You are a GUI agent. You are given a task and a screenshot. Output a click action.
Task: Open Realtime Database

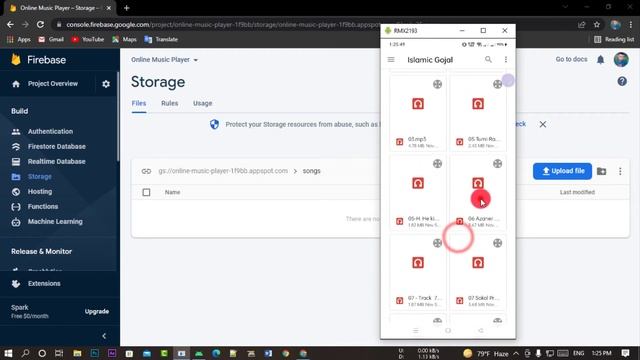56,162
